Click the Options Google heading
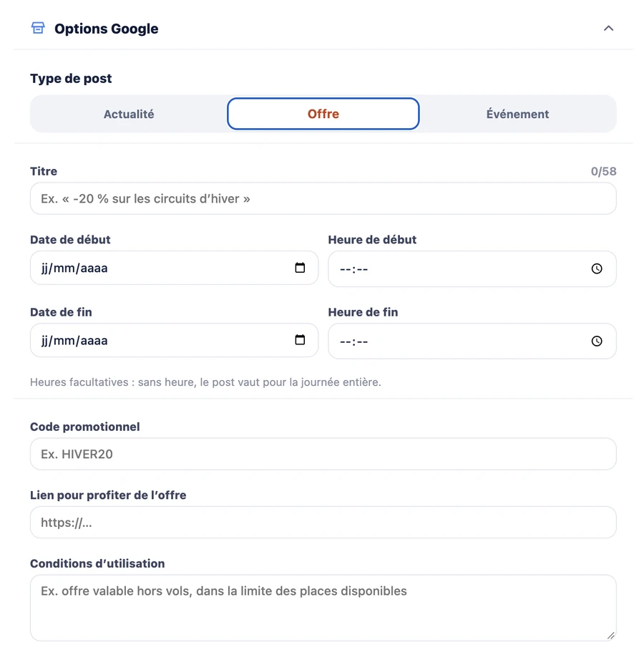644x655 pixels. coord(107,29)
